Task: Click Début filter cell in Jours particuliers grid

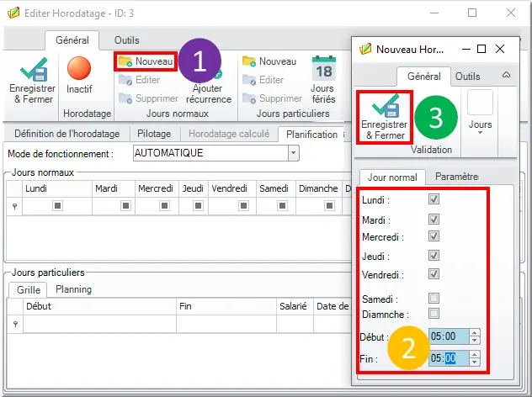Action: (x=99, y=325)
